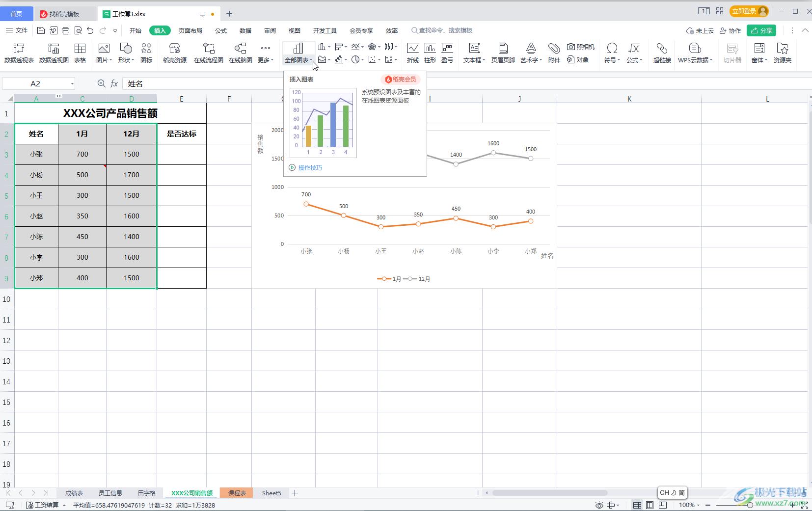Click the print preview icon
The width and height of the screenshot is (812, 511).
(x=78, y=30)
